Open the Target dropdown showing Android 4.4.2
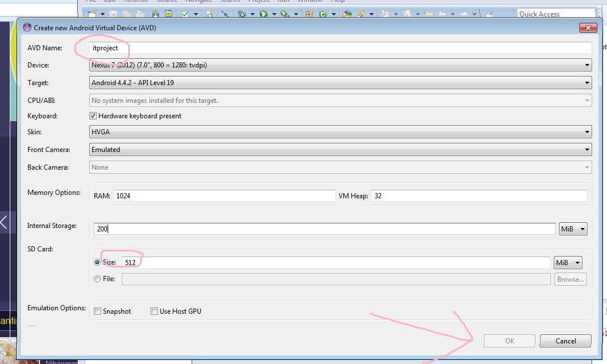 pyautogui.click(x=340, y=82)
